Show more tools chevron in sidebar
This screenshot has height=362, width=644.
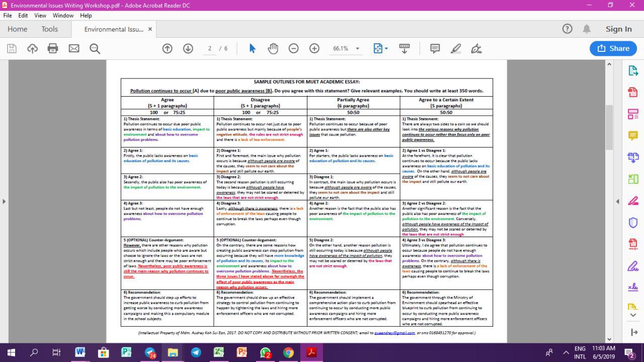(633, 315)
